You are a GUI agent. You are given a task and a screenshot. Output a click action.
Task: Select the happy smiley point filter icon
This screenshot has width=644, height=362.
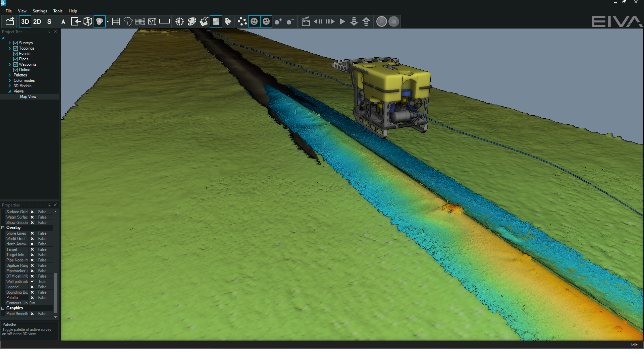254,21
